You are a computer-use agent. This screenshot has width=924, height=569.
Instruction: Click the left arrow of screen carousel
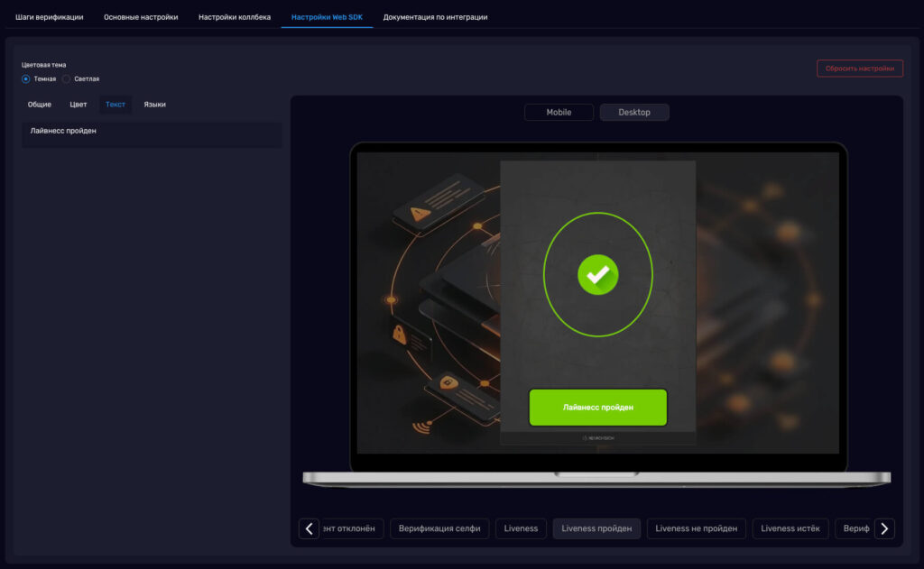point(309,528)
